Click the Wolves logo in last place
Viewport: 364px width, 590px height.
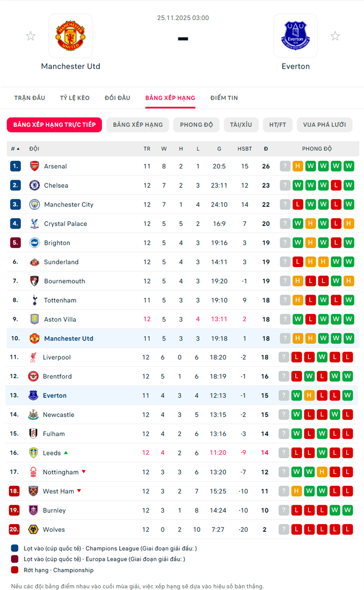coord(33,530)
